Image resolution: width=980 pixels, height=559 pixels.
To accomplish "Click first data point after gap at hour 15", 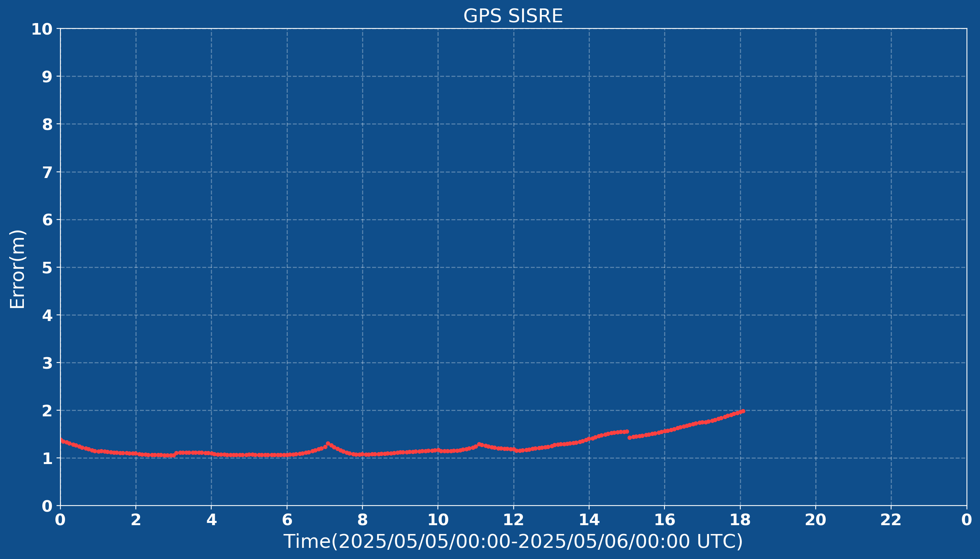I will pos(629,438).
